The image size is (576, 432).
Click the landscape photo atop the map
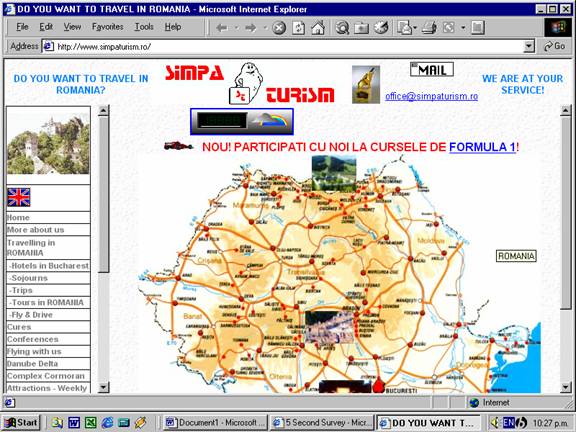click(x=334, y=174)
